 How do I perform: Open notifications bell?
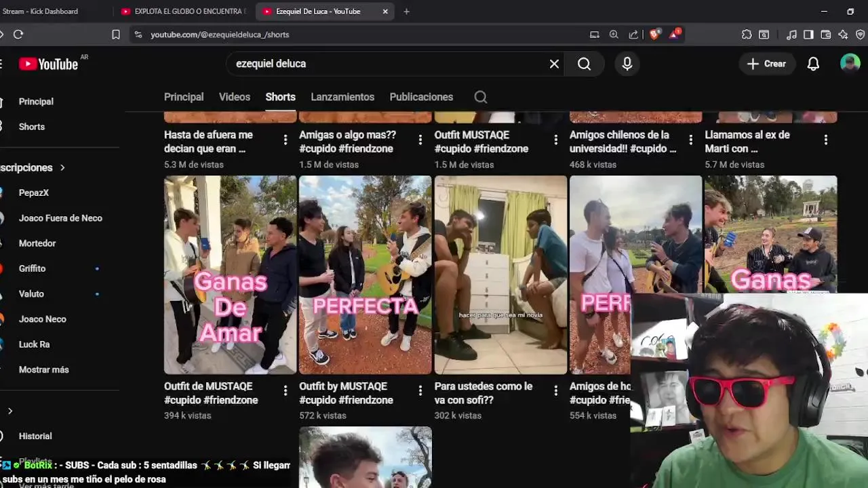tap(813, 64)
